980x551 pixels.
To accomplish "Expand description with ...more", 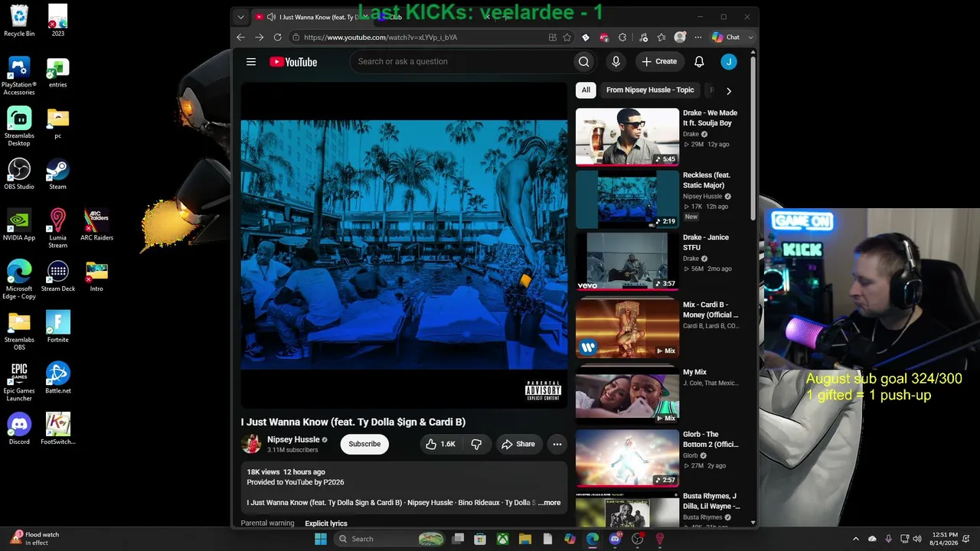I will [550, 503].
